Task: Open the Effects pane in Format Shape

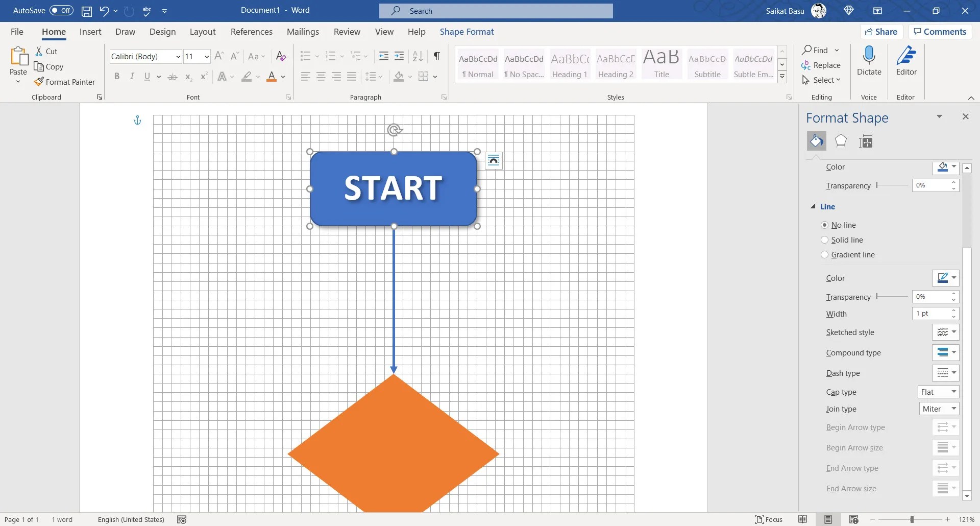Action: (841, 141)
